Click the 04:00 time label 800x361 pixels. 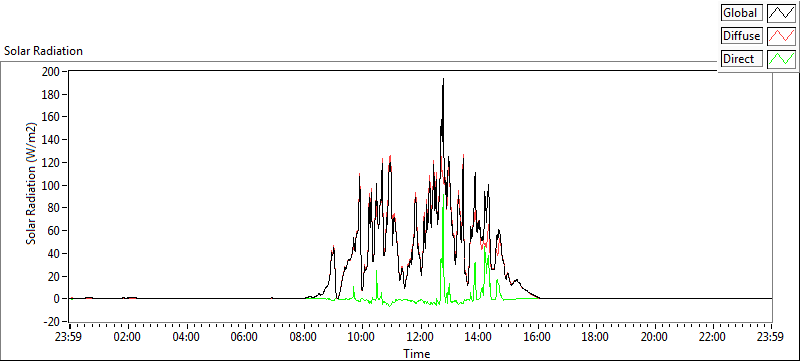(x=186, y=337)
